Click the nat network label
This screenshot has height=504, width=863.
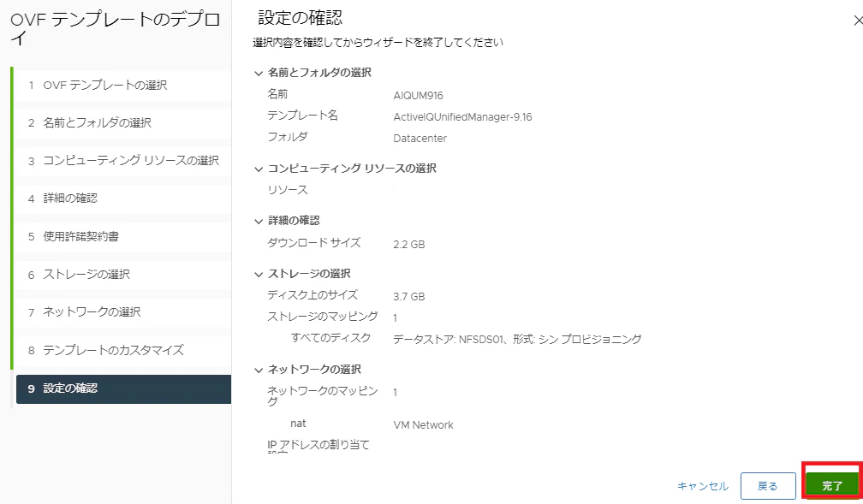click(x=298, y=423)
